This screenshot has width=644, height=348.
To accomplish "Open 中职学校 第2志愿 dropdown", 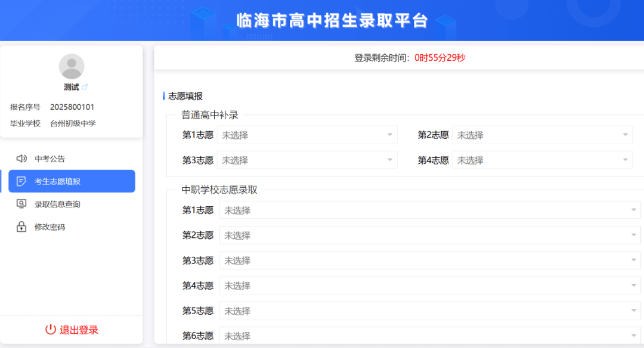I will [430, 235].
